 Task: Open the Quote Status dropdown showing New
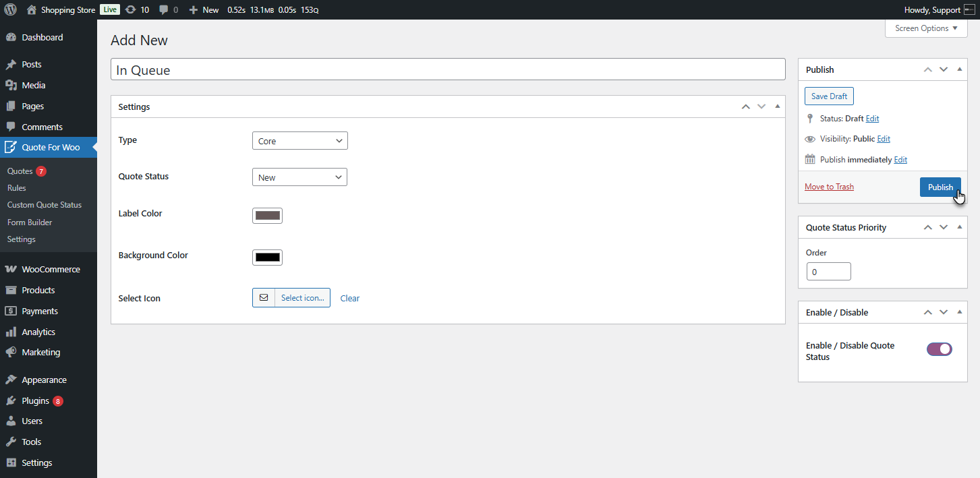click(299, 177)
